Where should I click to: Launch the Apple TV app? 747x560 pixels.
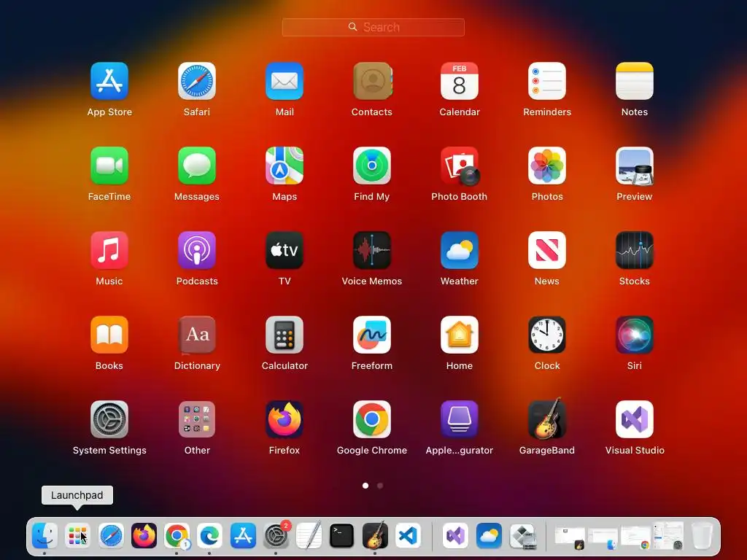coord(285,250)
